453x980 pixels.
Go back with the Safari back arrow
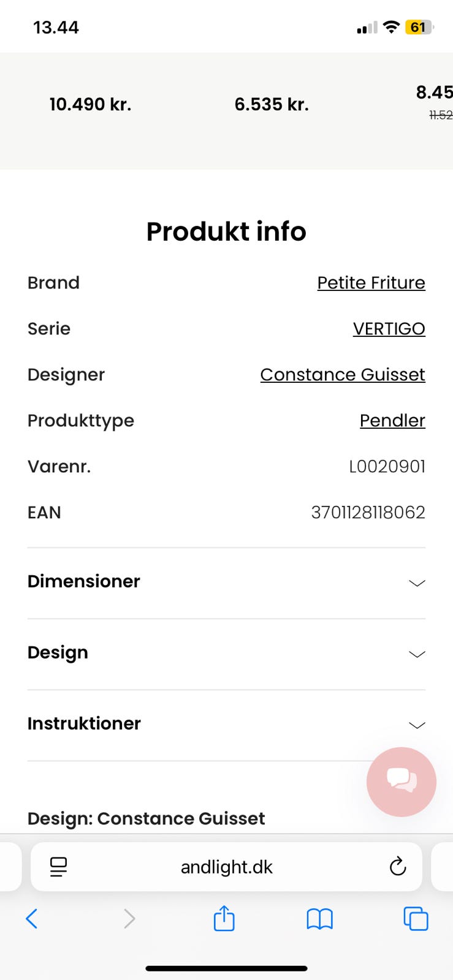click(x=32, y=919)
